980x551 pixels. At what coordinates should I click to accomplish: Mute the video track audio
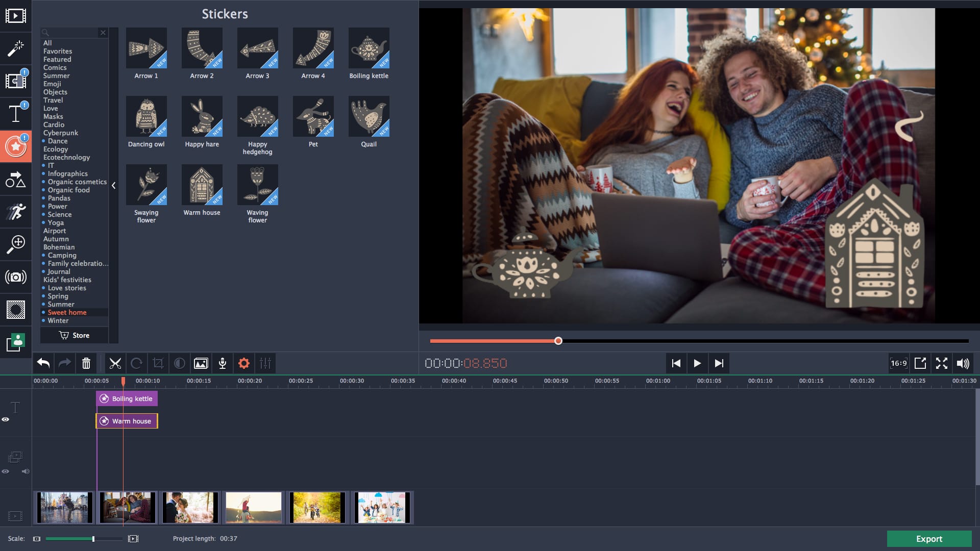(26, 471)
